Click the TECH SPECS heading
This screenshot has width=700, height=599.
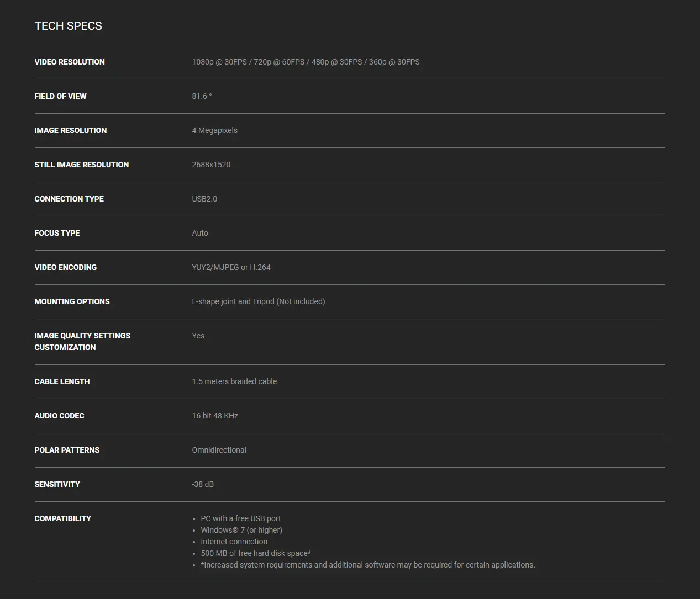click(x=68, y=26)
